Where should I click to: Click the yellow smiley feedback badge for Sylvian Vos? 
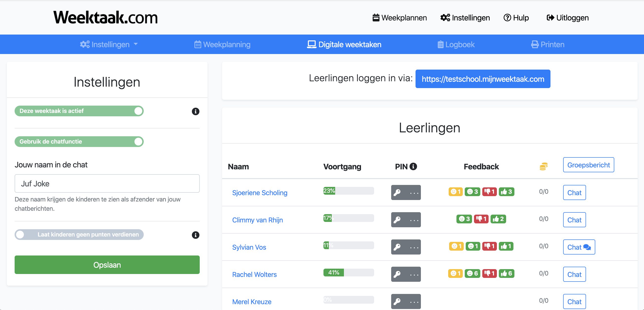[x=456, y=246]
